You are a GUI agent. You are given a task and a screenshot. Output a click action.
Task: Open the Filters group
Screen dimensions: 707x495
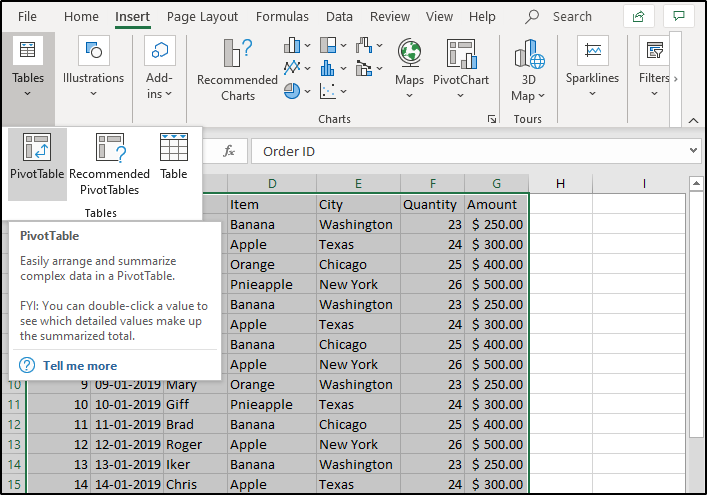click(x=654, y=68)
